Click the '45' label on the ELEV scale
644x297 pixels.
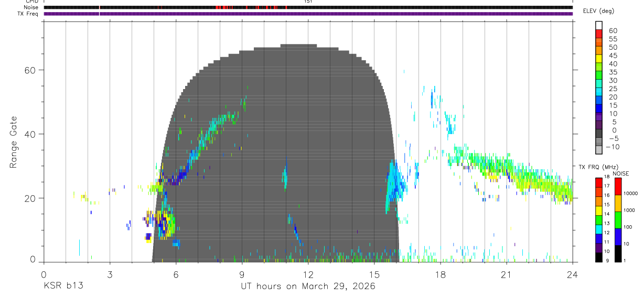click(x=613, y=56)
